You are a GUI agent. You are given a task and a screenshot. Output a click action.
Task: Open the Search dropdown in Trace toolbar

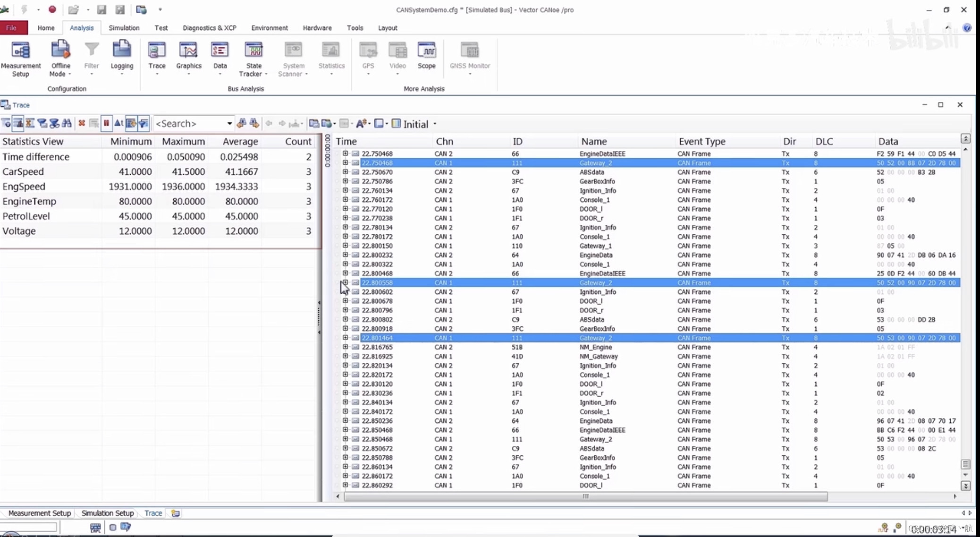(229, 123)
